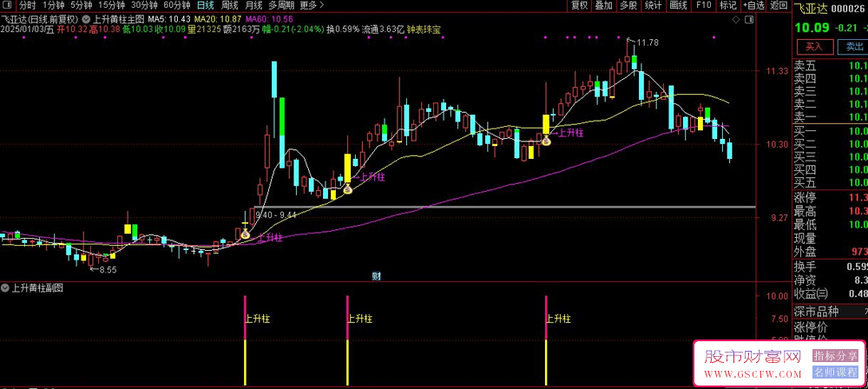868x389 pixels.
Task: Click the 11.78 high price label
Action: click(648, 43)
